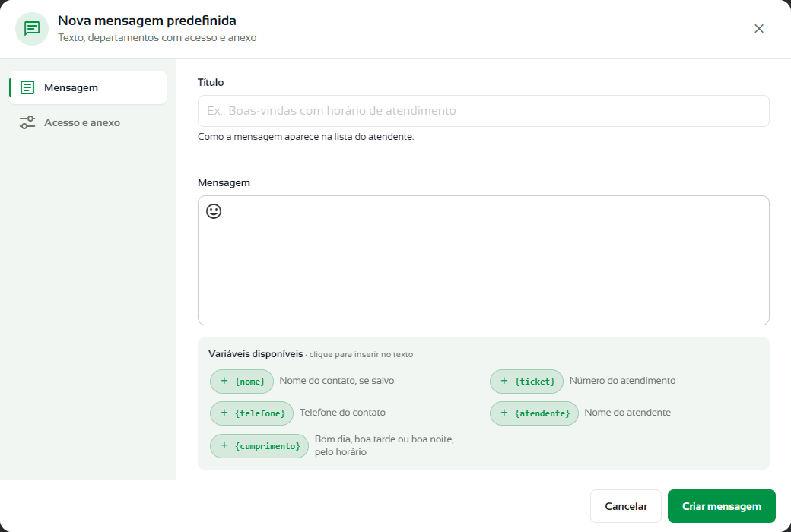Insert the {atendente} variable
Image resolution: width=791 pixels, height=532 pixels.
(534, 413)
